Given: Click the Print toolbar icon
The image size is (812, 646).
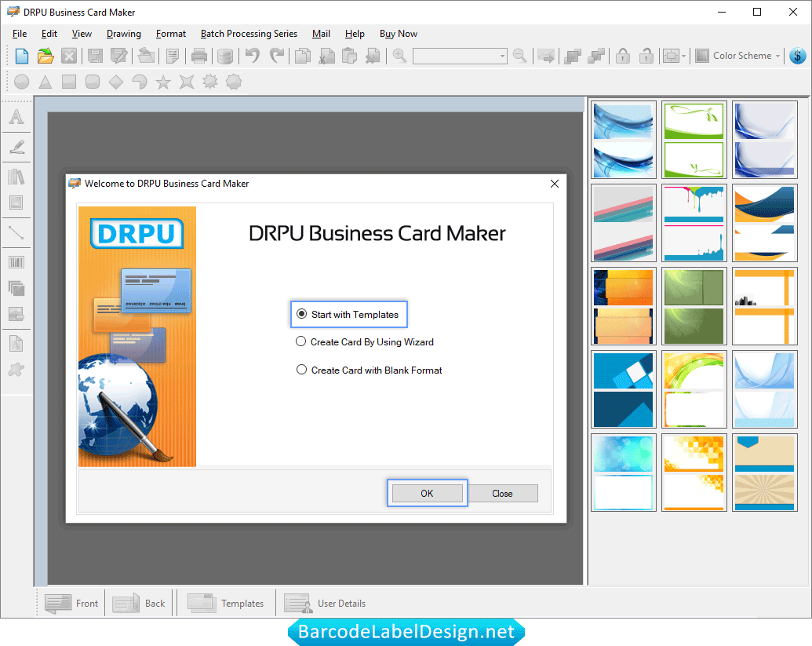Looking at the screenshot, I should pyautogui.click(x=198, y=56).
